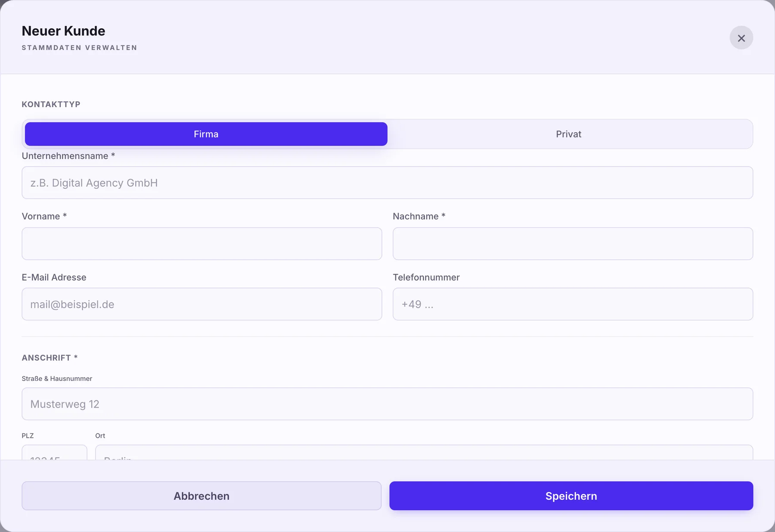Screen dimensions: 775x532
Task: Click the 'Ort' label
Action: pos(100,436)
